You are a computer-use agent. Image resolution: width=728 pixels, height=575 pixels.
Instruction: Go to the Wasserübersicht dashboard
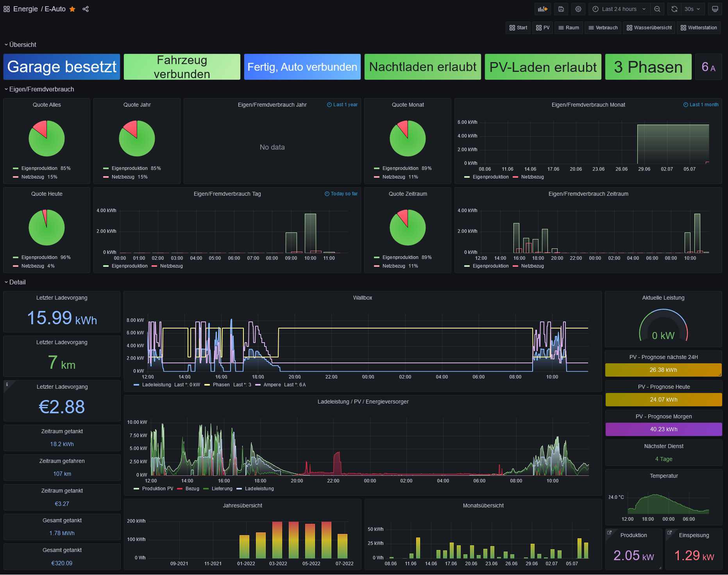coord(649,28)
